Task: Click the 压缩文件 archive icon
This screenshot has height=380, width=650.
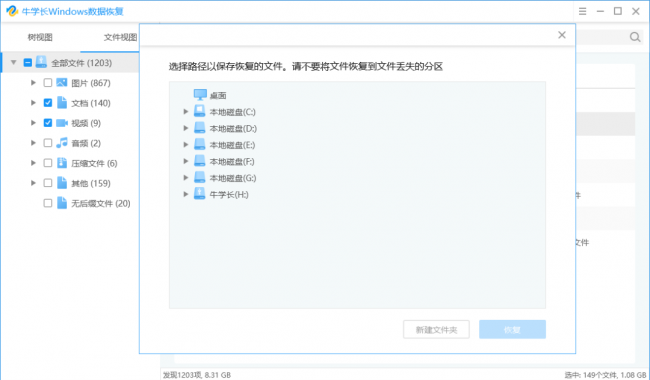Action: click(x=62, y=163)
